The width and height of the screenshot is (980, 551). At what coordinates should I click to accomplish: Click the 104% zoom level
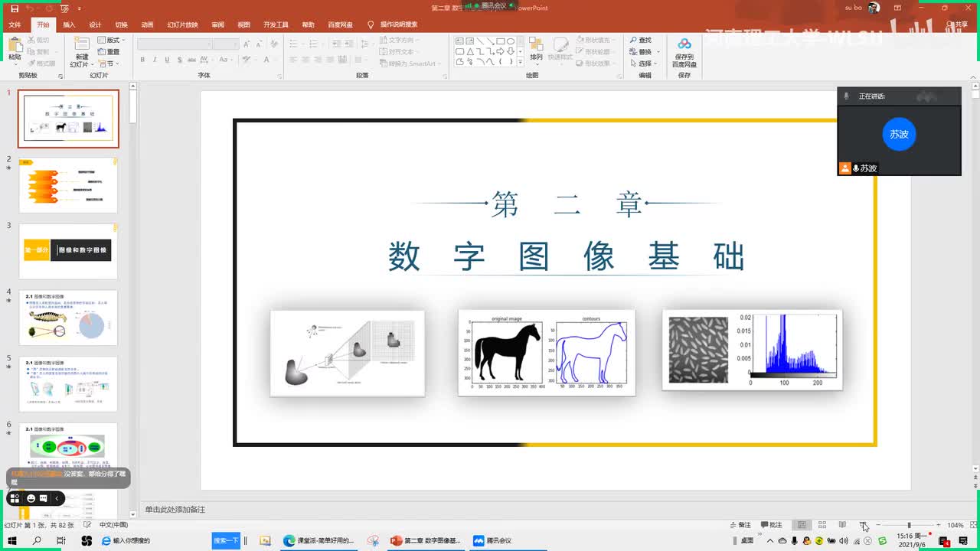click(955, 525)
